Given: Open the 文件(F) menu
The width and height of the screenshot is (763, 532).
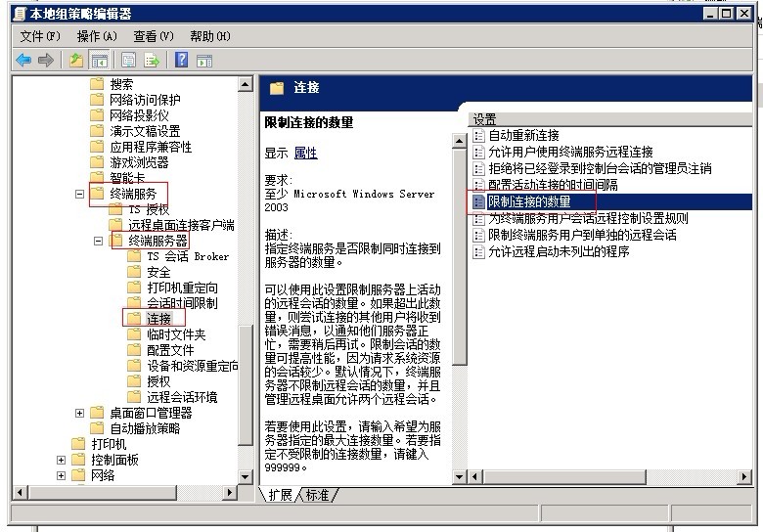Looking at the screenshot, I should pos(40,36).
